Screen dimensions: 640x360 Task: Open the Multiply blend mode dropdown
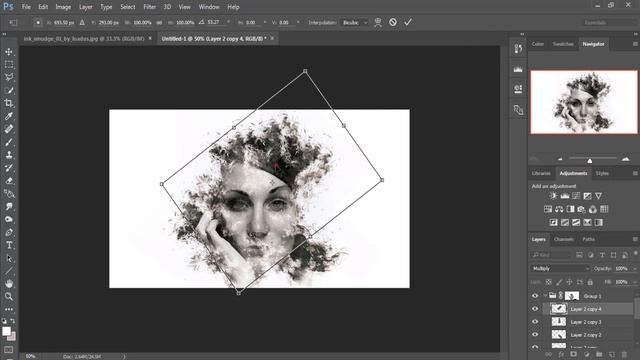point(560,269)
